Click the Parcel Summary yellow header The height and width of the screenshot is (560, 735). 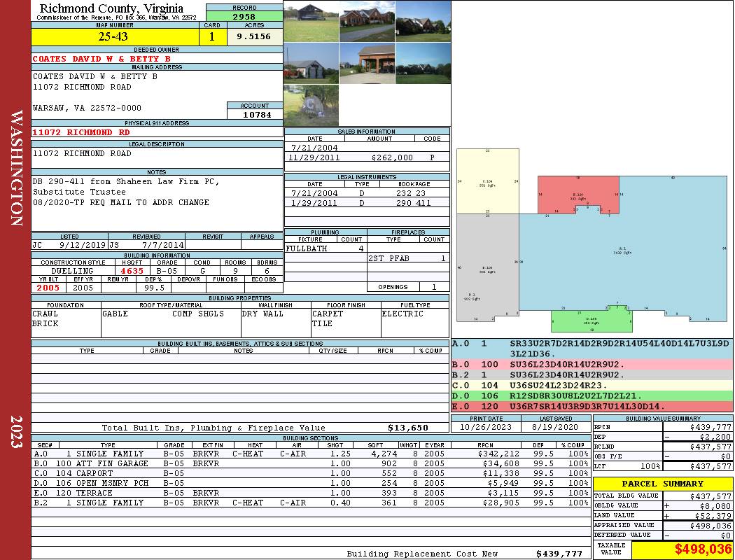point(662,484)
